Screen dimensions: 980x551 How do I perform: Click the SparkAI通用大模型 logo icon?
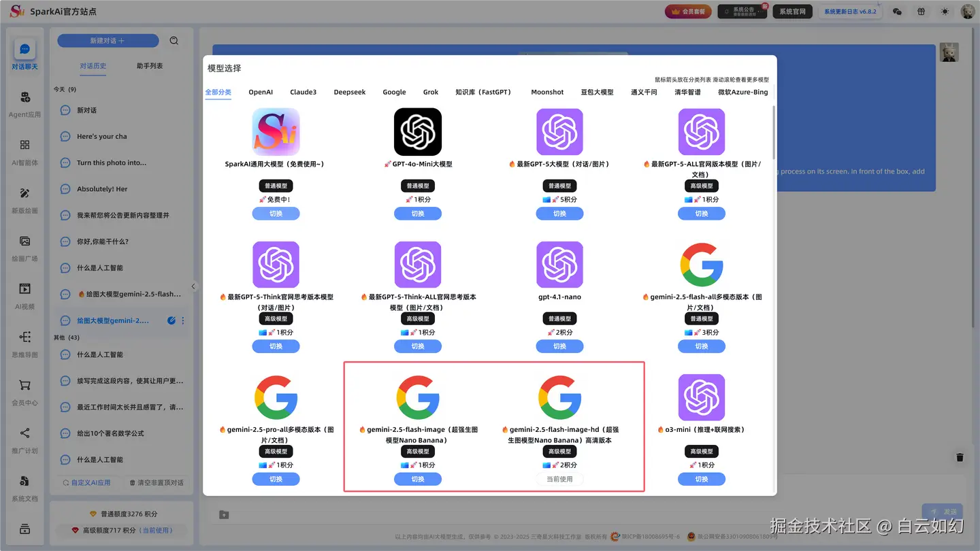pos(276,132)
